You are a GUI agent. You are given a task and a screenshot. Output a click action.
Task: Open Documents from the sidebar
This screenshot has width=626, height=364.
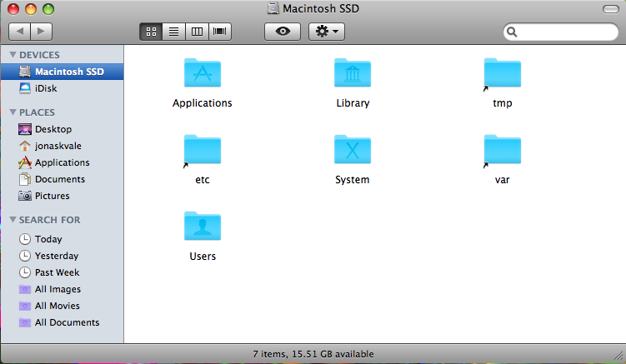[x=63, y=179]
